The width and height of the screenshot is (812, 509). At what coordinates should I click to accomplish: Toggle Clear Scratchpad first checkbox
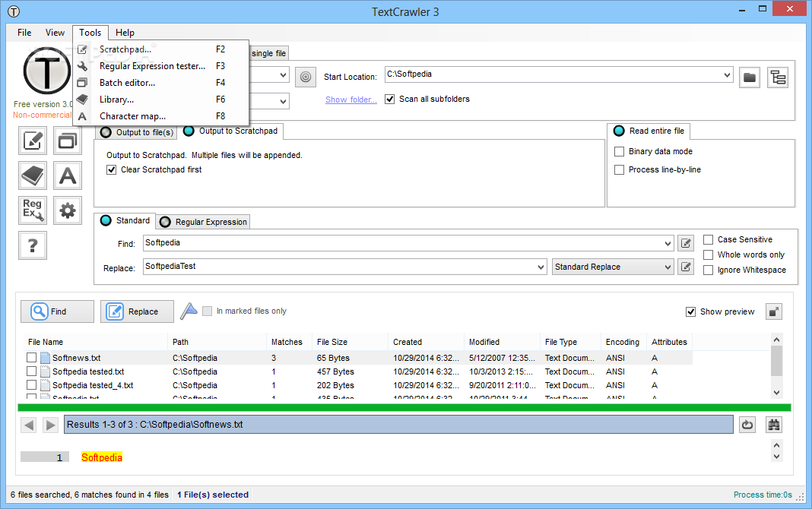point(111,169)
